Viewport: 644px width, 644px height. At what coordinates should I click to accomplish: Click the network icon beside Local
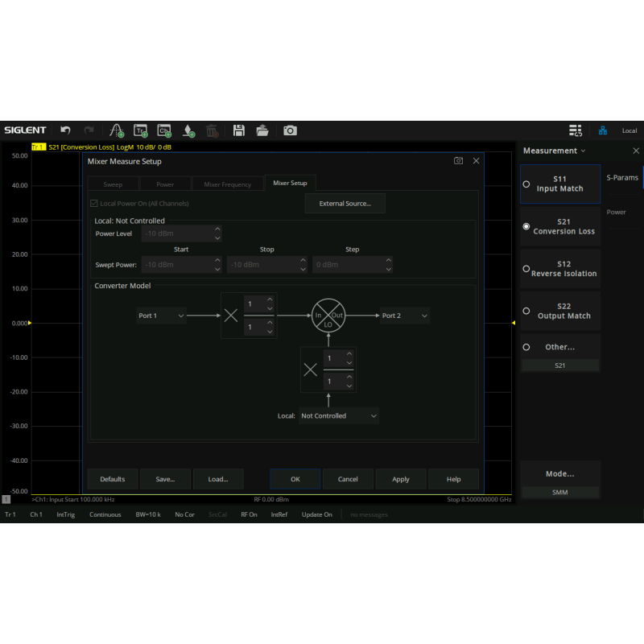click(x=603, y=130)
